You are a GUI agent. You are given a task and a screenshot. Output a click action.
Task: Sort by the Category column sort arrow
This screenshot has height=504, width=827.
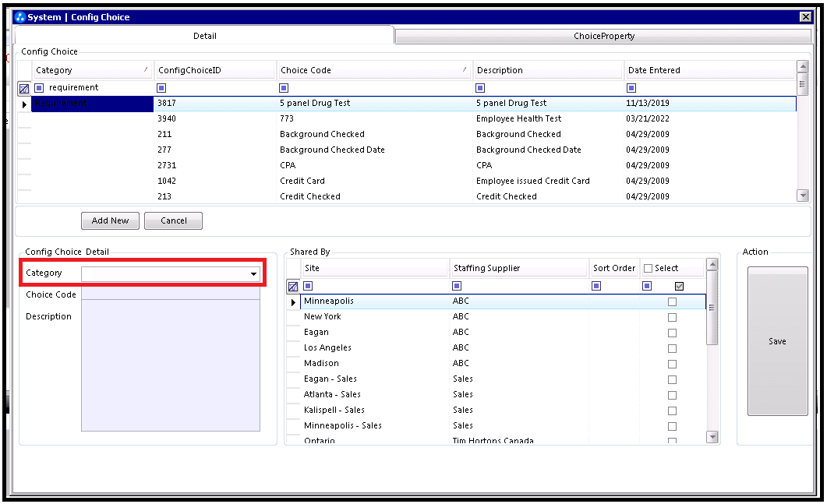click(146, 69)
